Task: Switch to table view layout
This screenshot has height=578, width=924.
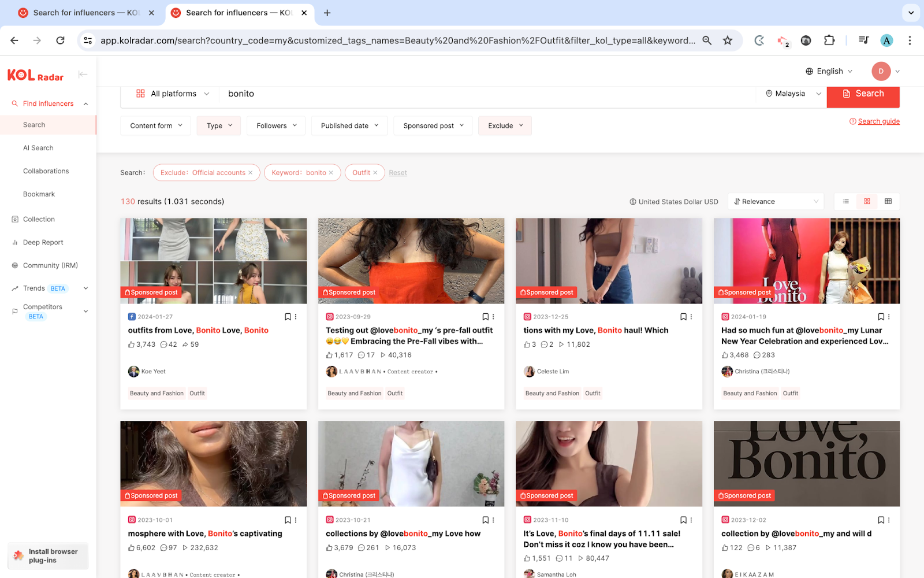Action: 888,201
